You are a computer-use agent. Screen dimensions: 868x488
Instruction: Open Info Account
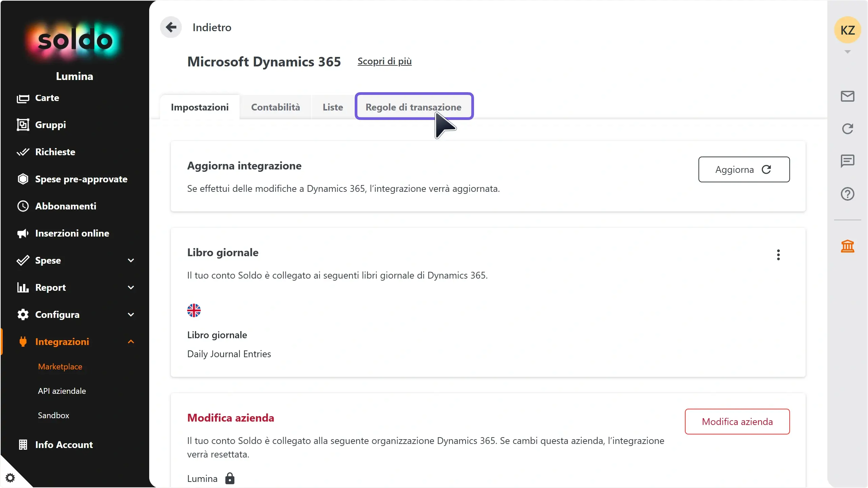click(x=55, y=445)
